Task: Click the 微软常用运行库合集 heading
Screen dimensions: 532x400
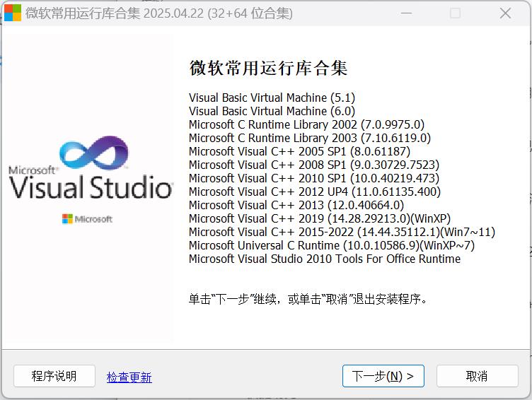Action: tap(268, 68)
